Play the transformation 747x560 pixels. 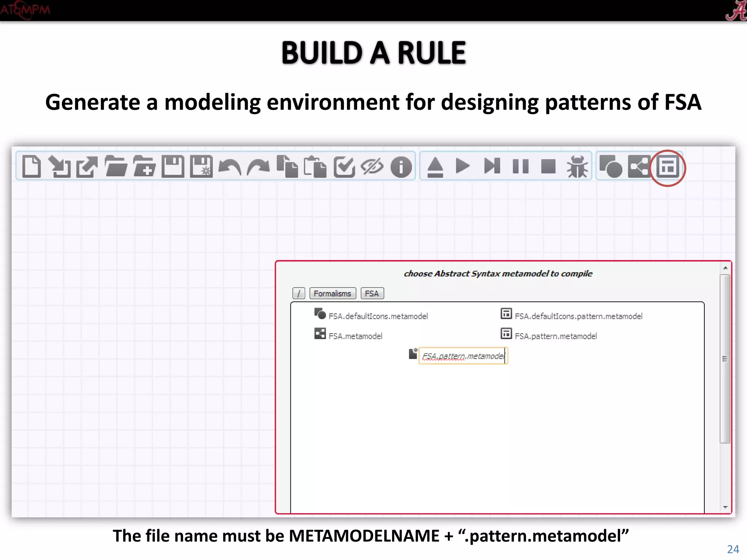pos(462,166)
